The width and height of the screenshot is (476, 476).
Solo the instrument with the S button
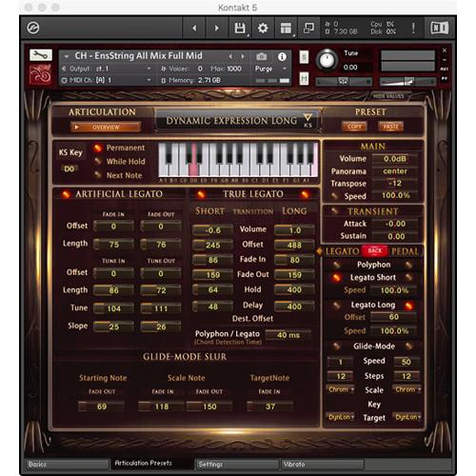(x=304, y=57)
